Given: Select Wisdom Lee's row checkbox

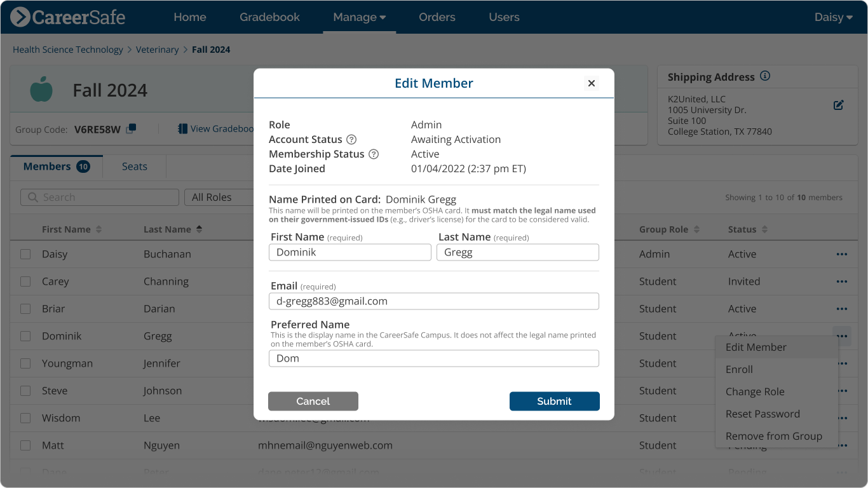Looking at the screenshot, I should coord(25,417).
